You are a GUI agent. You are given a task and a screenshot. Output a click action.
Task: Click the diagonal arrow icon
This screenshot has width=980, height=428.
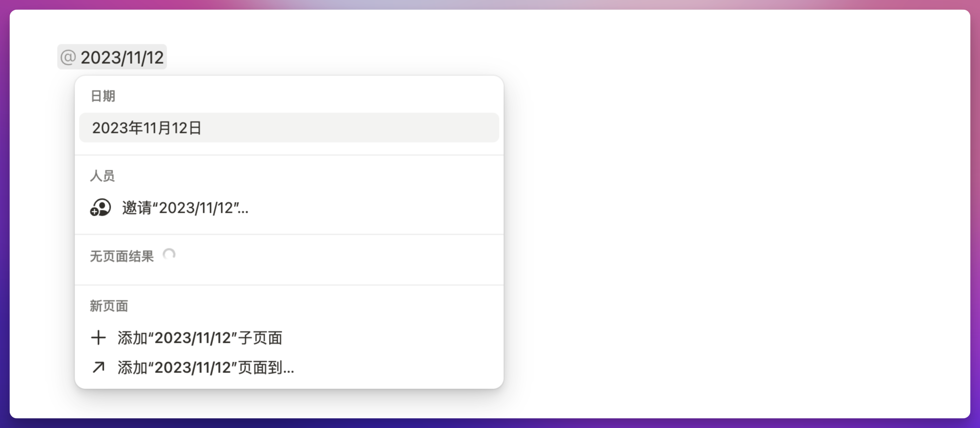click(x=98, y=367)
